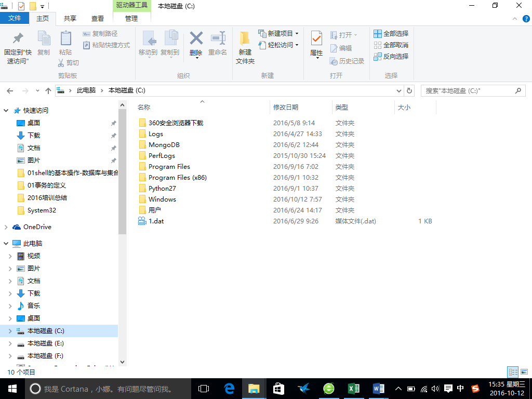Click Select all (全部选择)
Image resolution: width=532 pixels, height=399 pixels.
pos(391,34)
